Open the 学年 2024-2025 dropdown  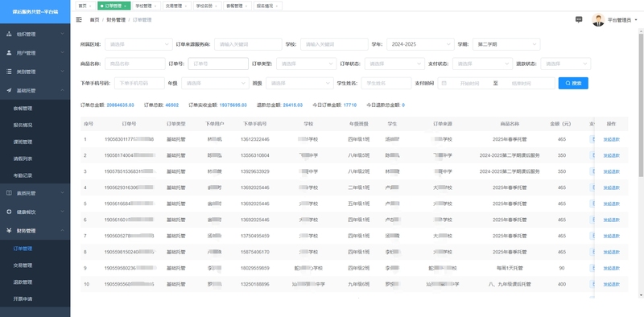[x=420, y=44]
